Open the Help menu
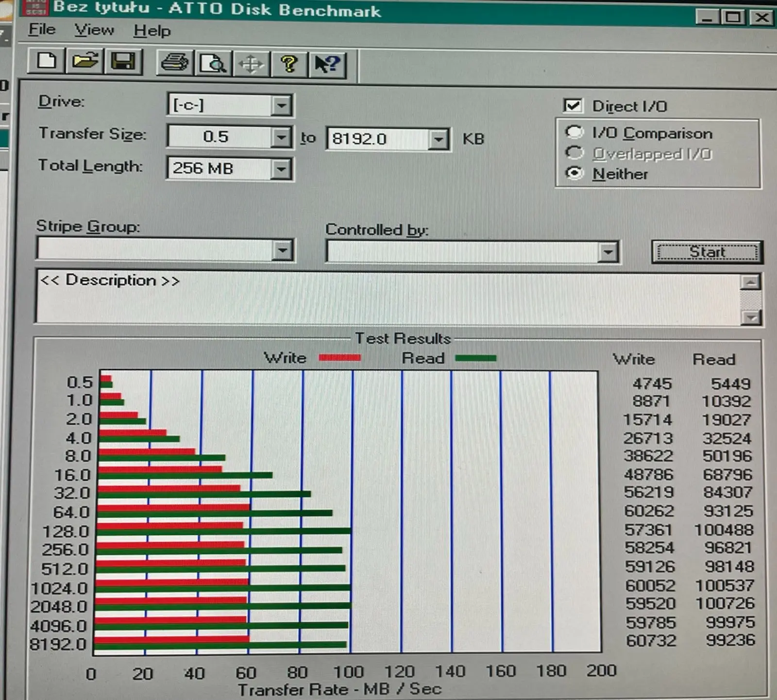777x700 pixels. click(152, 31)
